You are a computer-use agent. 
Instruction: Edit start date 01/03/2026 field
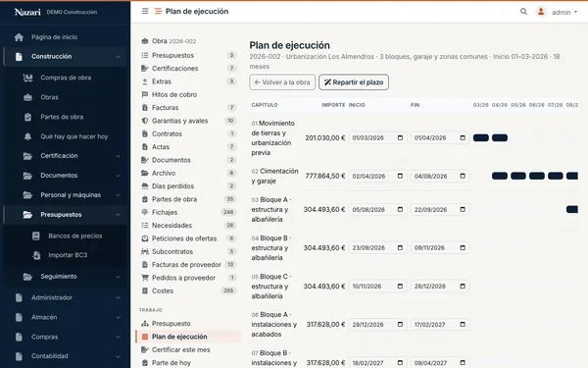point(377,138)
